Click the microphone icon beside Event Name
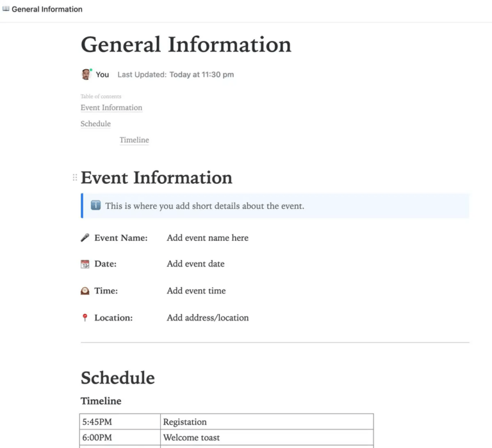Screen dimensions: 492x448 [x=85, y=238]
